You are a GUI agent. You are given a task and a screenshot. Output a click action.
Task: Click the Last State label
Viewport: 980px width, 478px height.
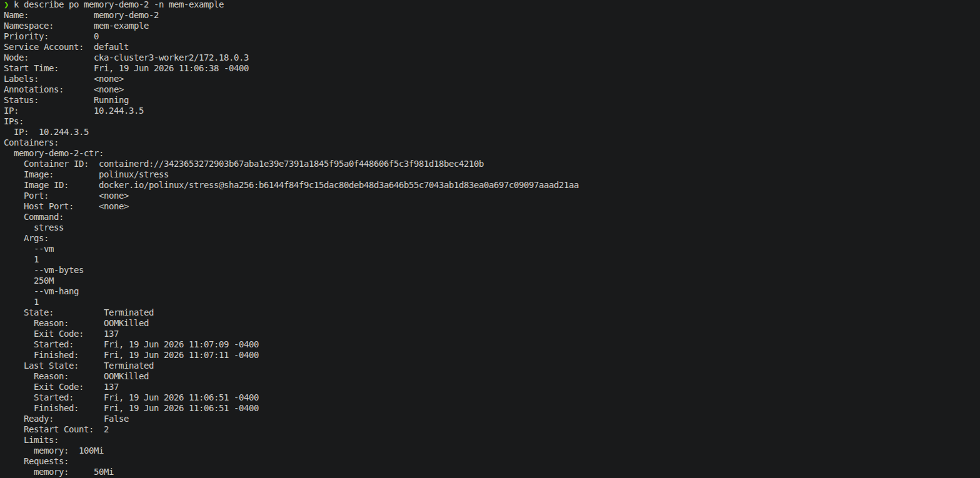coord(51,366)
